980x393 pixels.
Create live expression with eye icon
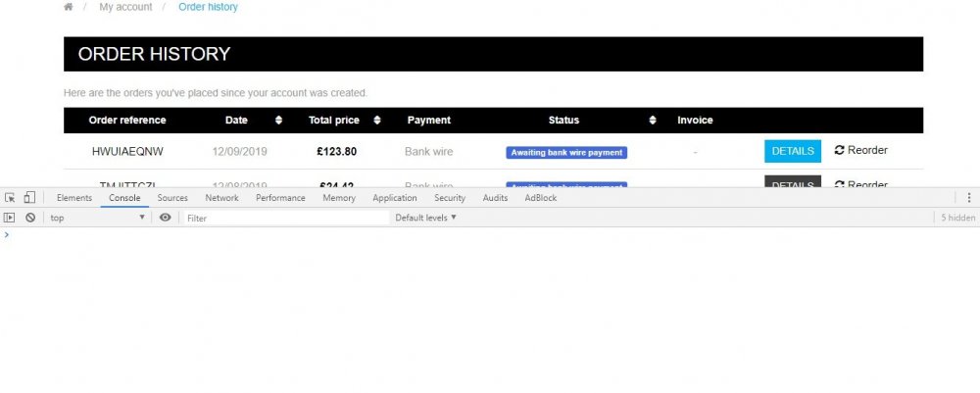tap(165, 218)
